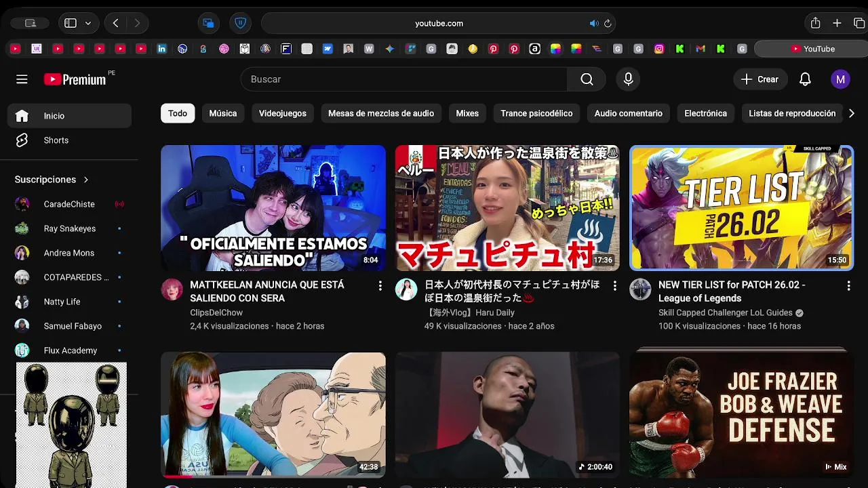Open the LinkedIn pinned tab
868x488 pixels.
tap(161, 49)
